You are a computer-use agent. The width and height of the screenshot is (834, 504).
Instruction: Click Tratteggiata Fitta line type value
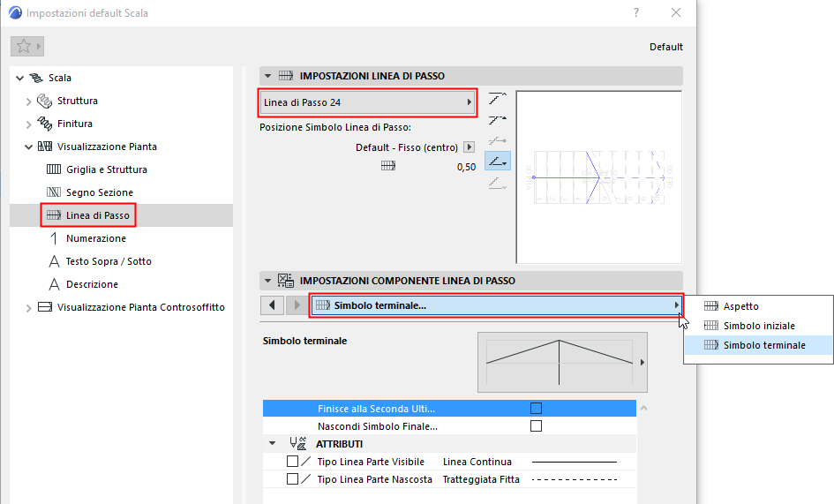coord(481,479)
